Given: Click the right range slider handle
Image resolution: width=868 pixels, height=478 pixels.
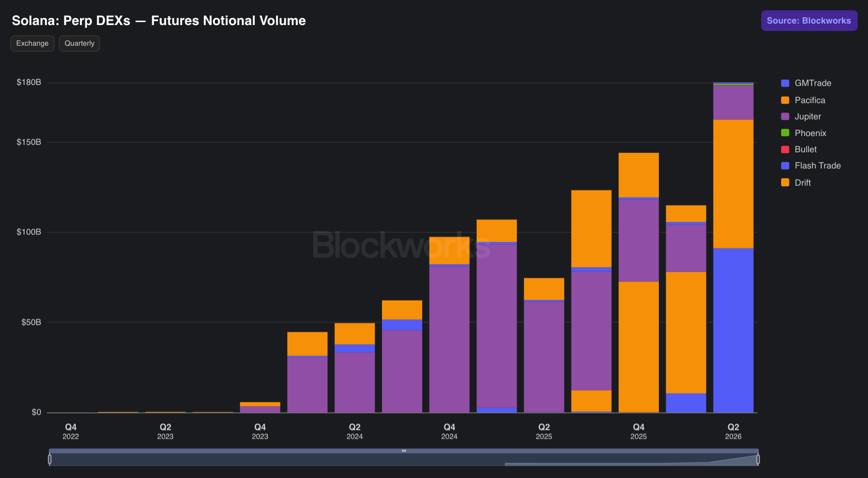Looking at the screenshot, I should (x=758, y=459).
